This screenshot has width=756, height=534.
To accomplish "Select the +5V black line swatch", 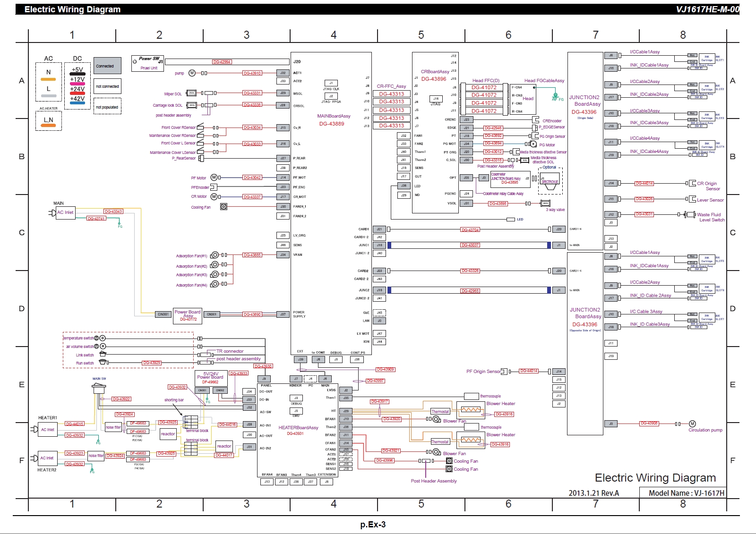I will point(77,74).
